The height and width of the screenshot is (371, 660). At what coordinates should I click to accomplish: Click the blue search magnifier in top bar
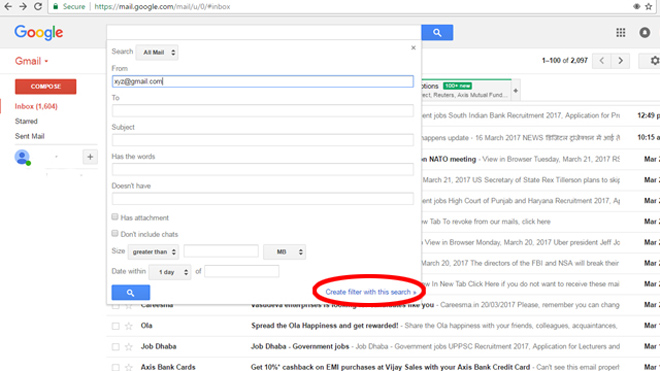(437, 32)
